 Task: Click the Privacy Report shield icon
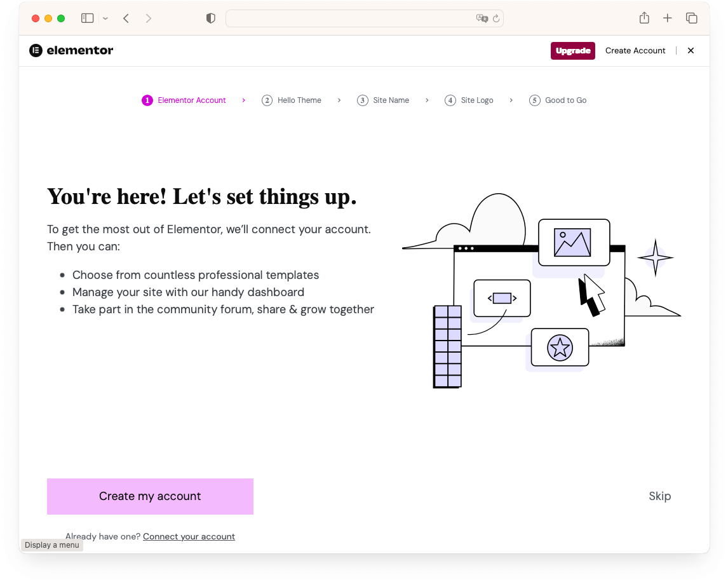(x=210, y=18)
